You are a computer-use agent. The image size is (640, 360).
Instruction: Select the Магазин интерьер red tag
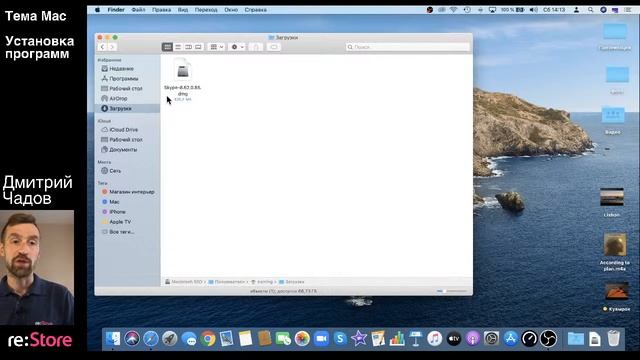(x=131, y=191)
